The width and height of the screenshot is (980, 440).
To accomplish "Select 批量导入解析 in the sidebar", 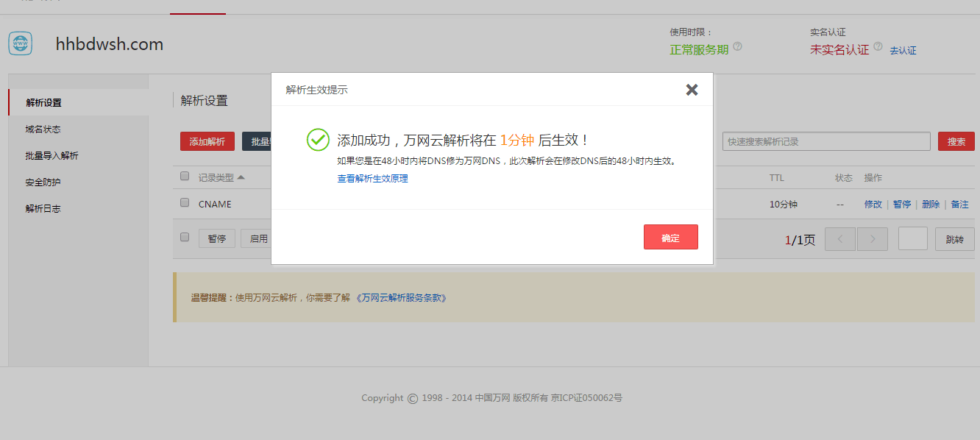I will 52,156.
